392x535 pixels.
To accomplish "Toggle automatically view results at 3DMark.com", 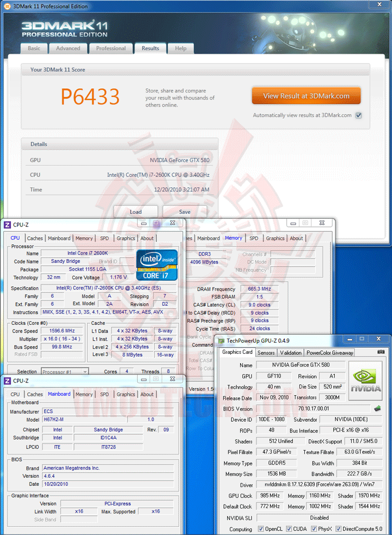I will (x=359, y=115).
